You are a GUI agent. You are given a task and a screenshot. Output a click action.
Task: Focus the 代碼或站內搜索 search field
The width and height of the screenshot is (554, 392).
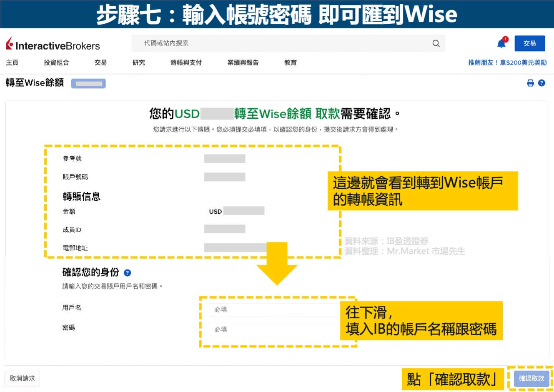pyautogui.click(x=288, y=43)
